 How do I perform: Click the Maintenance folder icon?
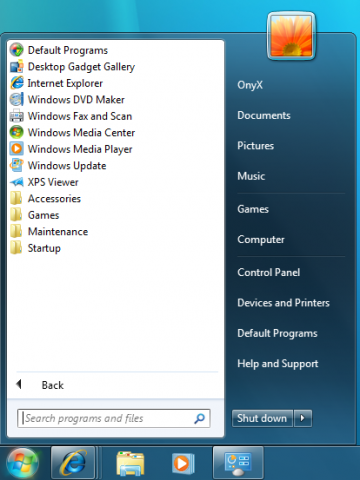[16, 231]
